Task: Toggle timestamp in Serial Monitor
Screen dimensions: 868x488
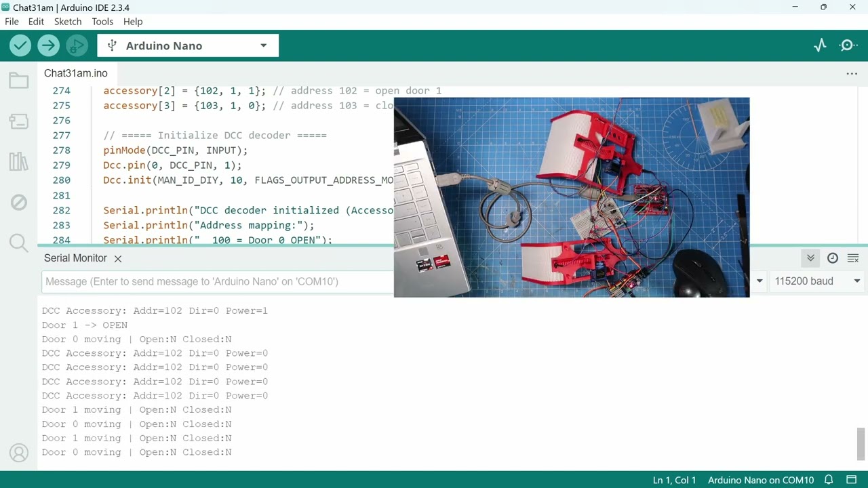Action: (x=833, y=258)
